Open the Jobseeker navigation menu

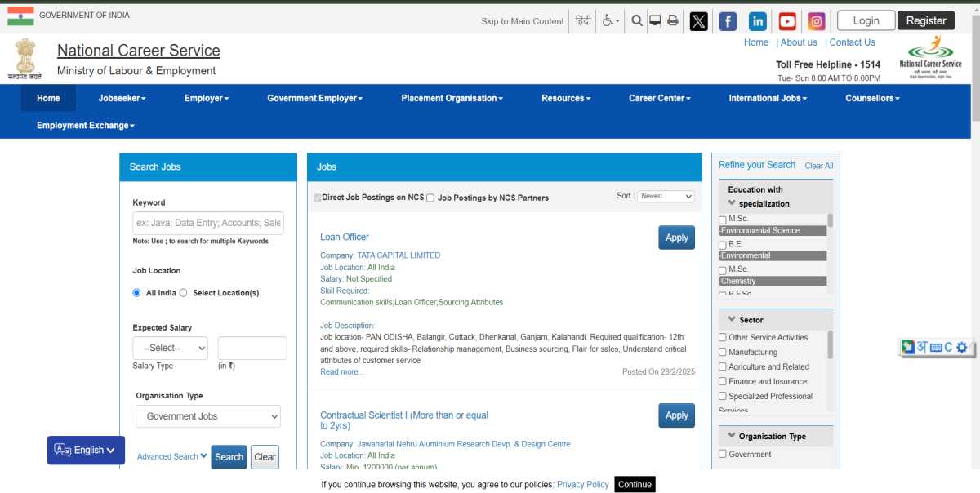click(x=122, y=98)
